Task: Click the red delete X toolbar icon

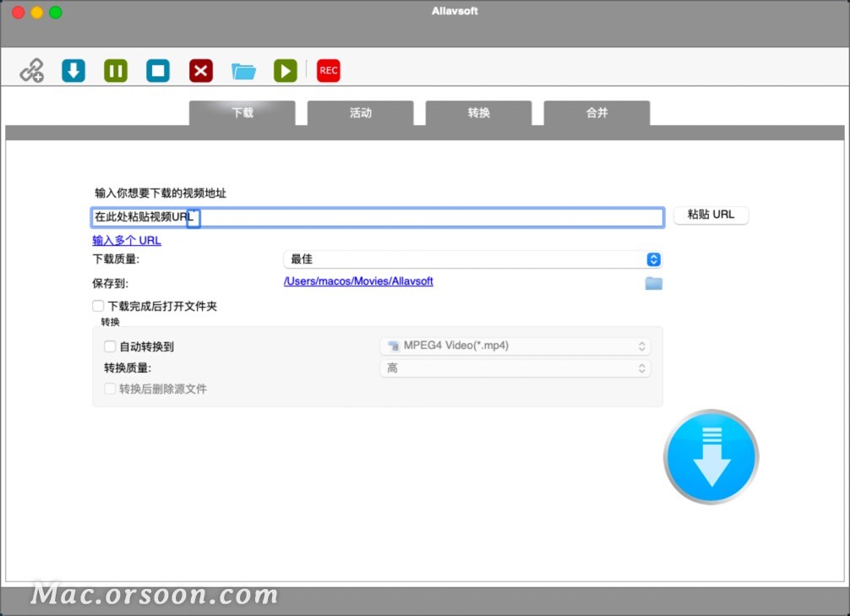Action: coord(200,70)
